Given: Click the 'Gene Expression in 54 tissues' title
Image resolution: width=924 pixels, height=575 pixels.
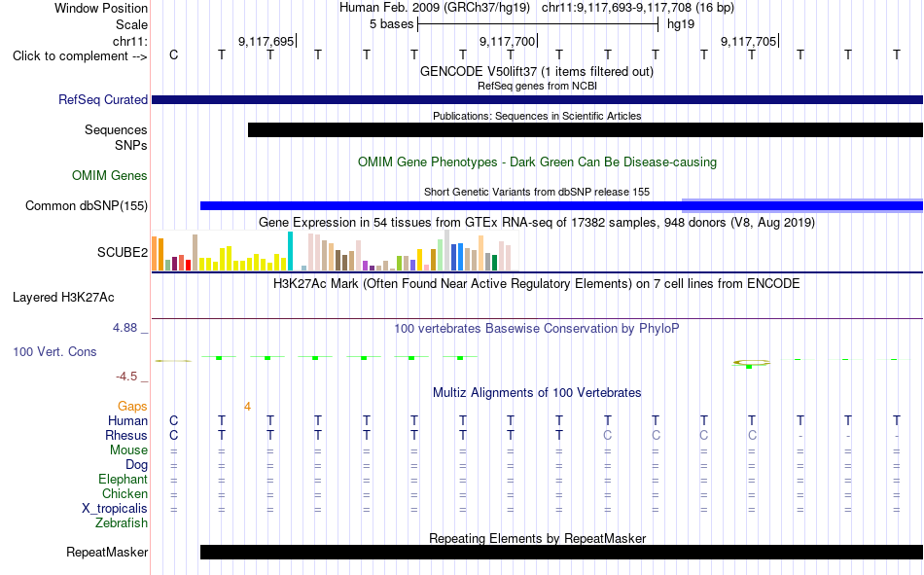Looking at the screenshot, I should [537, 223].
